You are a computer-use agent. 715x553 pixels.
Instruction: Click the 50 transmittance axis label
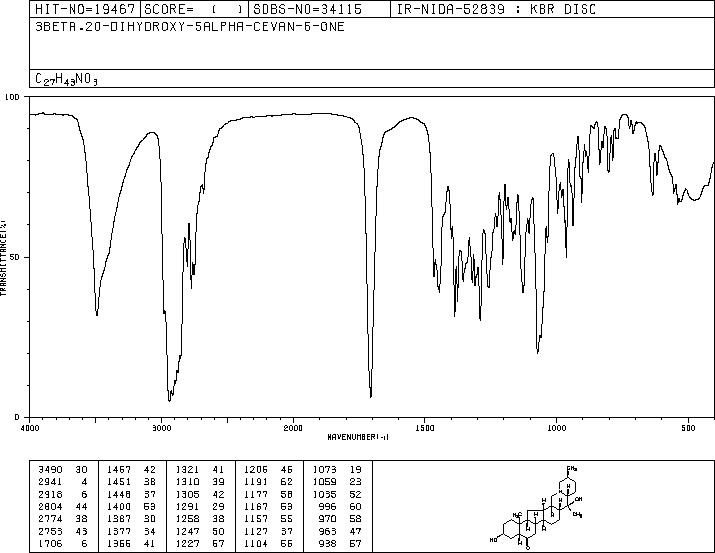(16, 257)
